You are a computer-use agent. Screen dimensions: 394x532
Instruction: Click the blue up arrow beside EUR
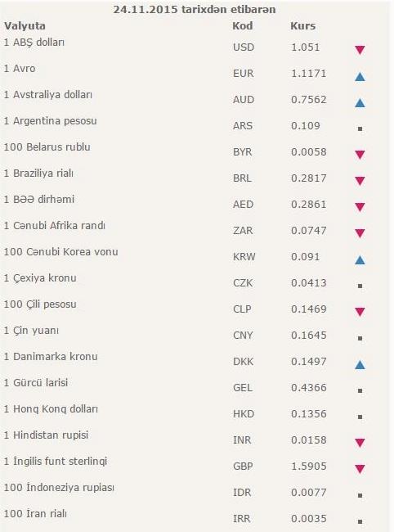pos(360,77)
